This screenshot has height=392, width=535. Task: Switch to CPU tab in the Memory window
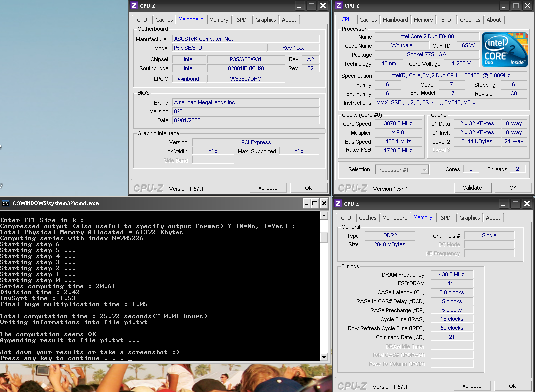(x=346, y=218)
